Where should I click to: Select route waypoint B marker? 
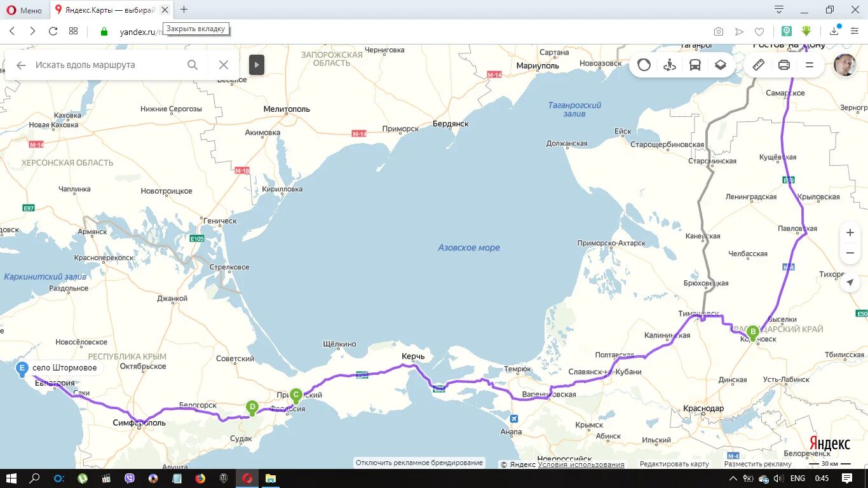pos(753,332)
